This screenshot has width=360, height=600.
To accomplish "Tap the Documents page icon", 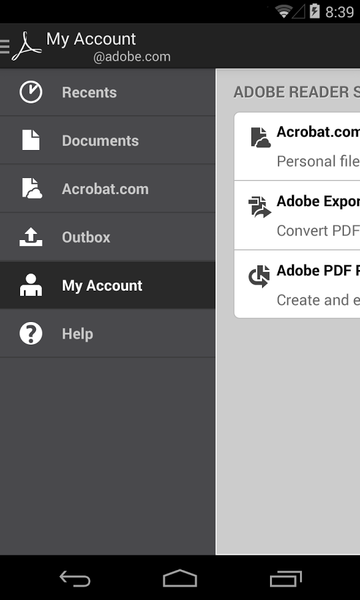I will tap(31, 140).
